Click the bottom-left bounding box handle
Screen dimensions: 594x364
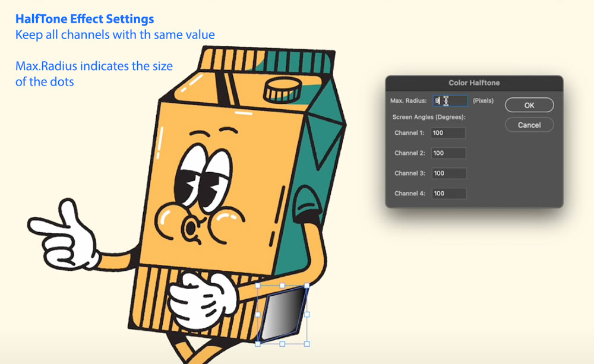click(x=258, y=343)
